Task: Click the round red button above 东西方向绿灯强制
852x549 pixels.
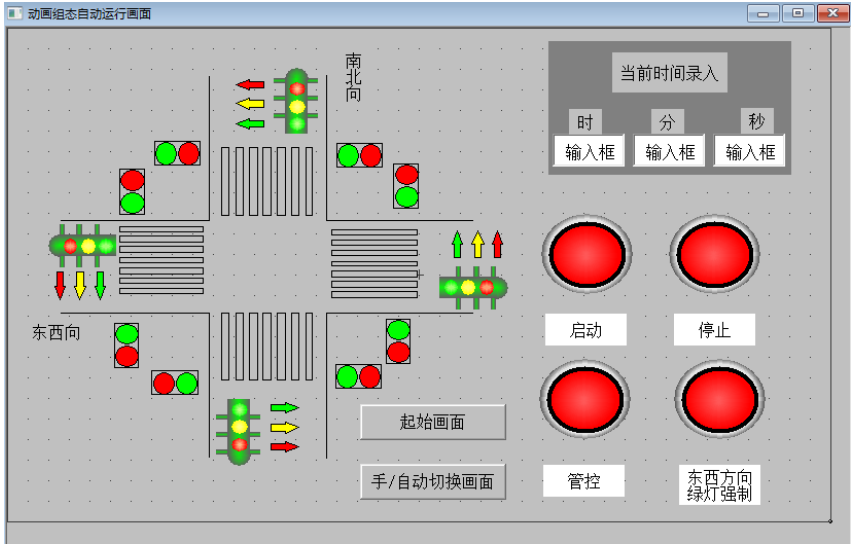Action: coord(719,399)
